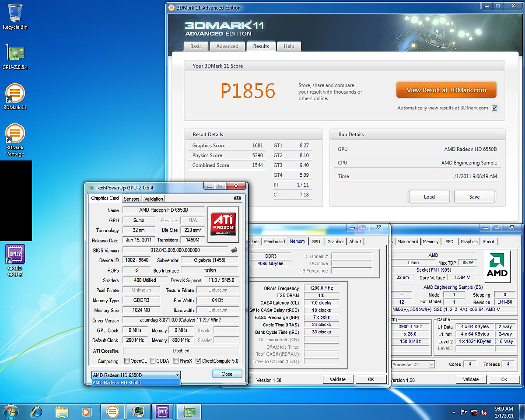Click the GPU-Z screenshot camera icon
Image resolution: width=525 pixels, height=420 pixels.
(237, 198)
